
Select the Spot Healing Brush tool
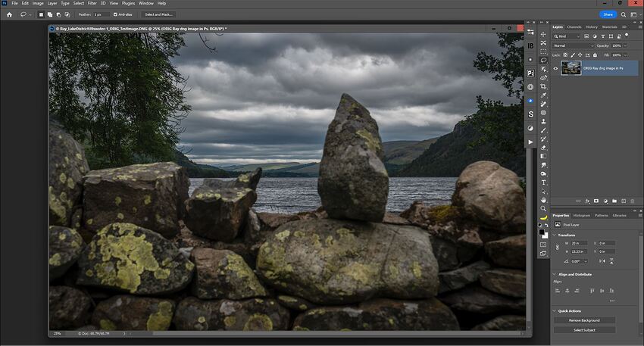(543, 104)
